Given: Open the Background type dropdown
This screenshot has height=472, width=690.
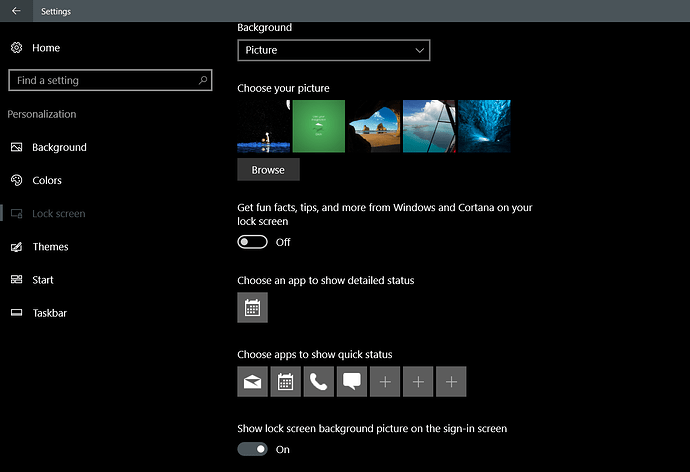Looking at the screenshot, I should (x=333, y=50).
